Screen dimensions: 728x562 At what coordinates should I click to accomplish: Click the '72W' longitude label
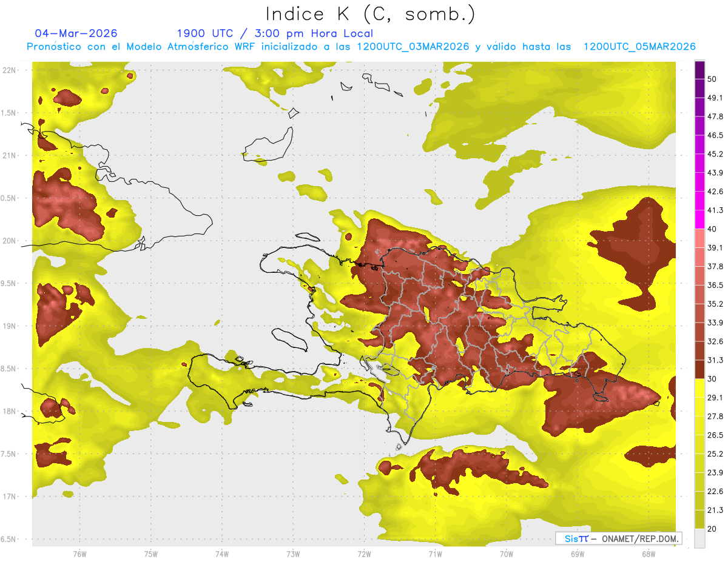click(x=364, y=554)
